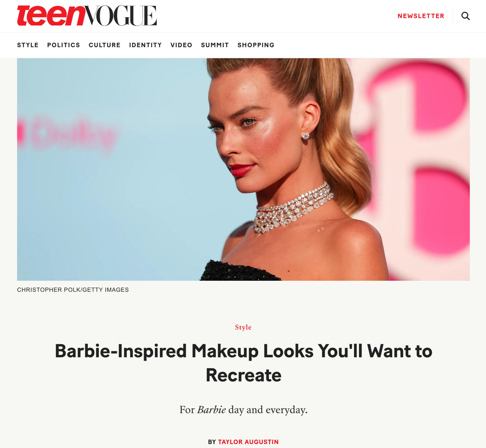Open the Politics nav section
The image size is (486, 448).
(63, 45)
